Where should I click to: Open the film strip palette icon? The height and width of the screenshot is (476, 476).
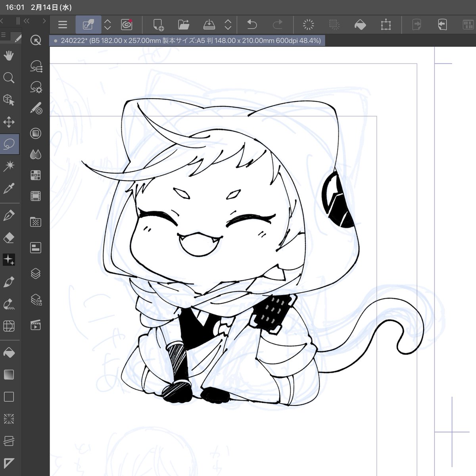click(36, 196)
